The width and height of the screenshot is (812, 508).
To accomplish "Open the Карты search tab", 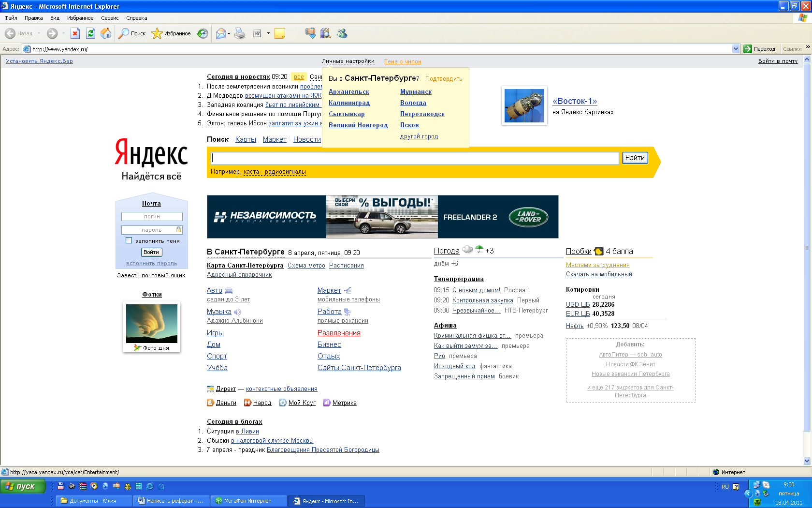I will click(x=246, y=139).
